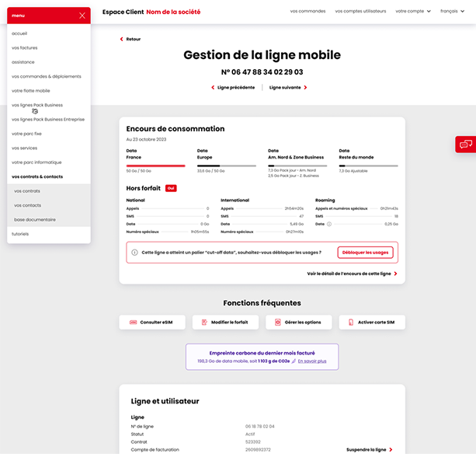This screenshot has width=476, height=457.
Task: Click the Retour back arrow
Action: click(x=121, y=39)
